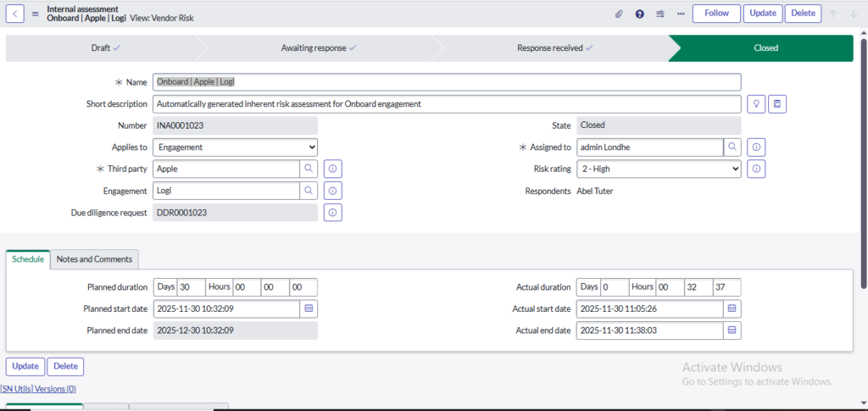Look up Assigned to with the search icon
This screenshot has width=868, height=411.
pyautogui.click(x=732, y=147)
